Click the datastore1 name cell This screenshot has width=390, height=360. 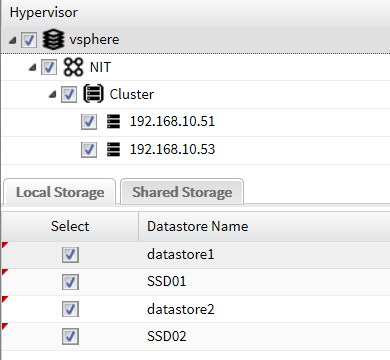click(x=264, y=255)
